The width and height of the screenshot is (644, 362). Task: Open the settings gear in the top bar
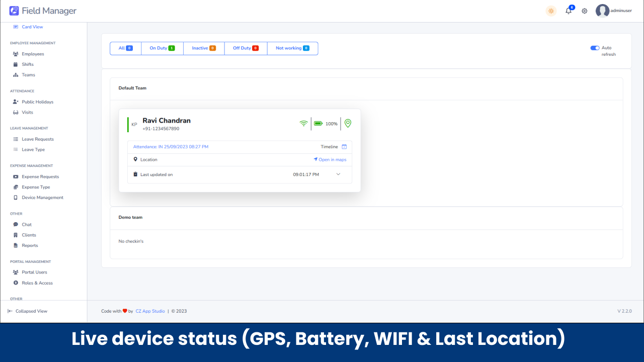584,11
